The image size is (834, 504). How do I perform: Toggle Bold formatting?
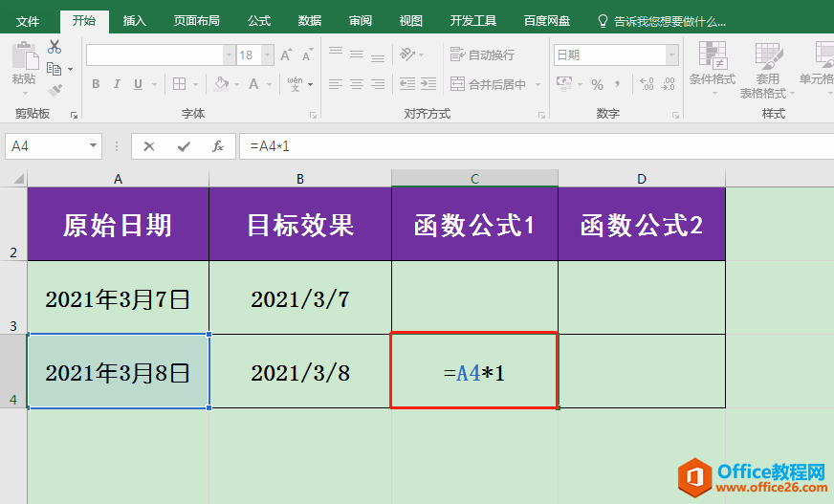(96, 84)
